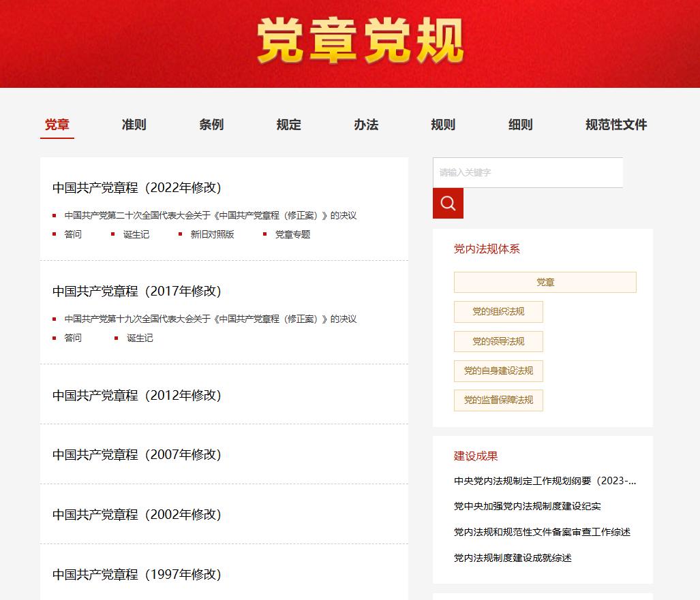
Task: Open 党内法规和规范性文件备案审查工作综述
Action: click(x=542, y=532)
